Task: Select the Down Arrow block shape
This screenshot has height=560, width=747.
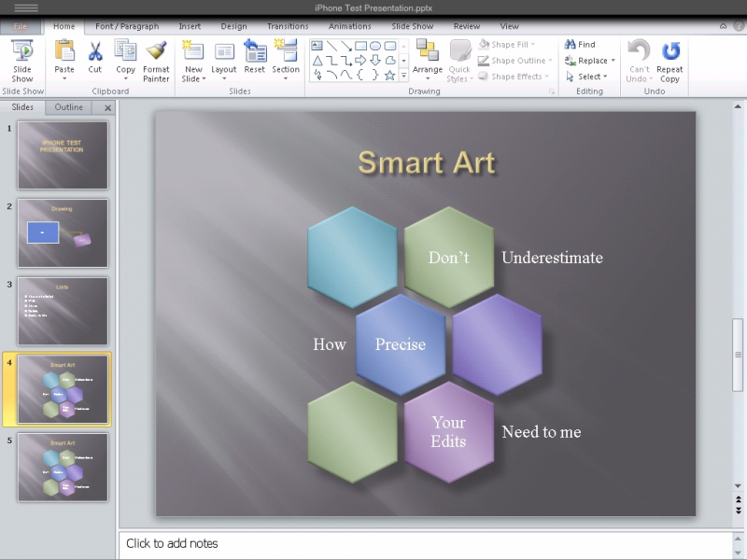Action: click(375, 61)
